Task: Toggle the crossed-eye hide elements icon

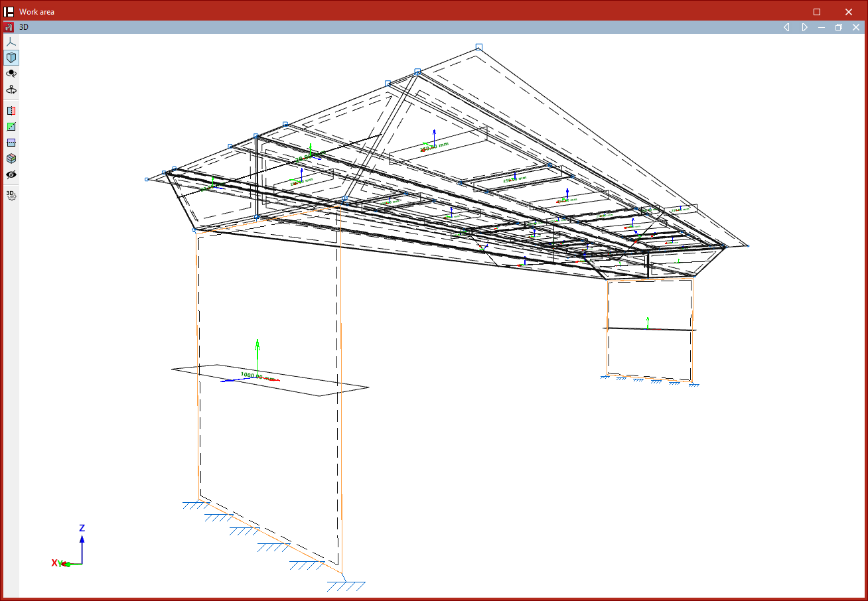Action: (11, 174)
